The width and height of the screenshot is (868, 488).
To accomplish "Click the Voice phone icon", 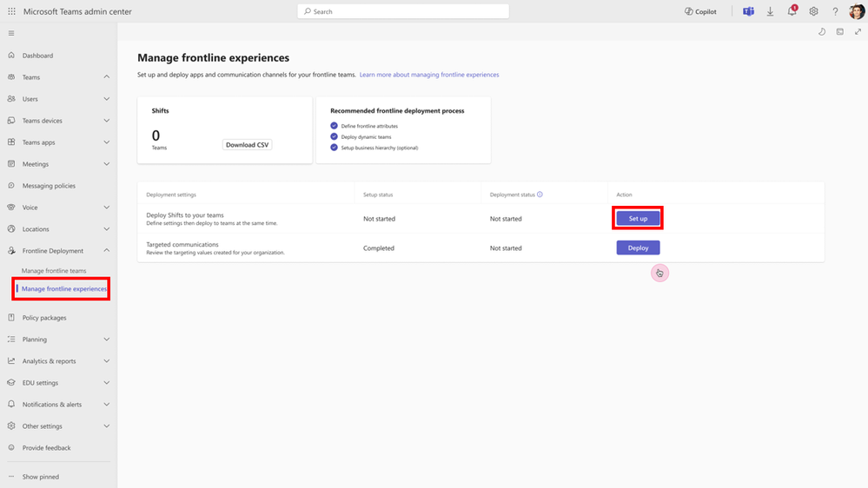I will click(x=11, y=207).
